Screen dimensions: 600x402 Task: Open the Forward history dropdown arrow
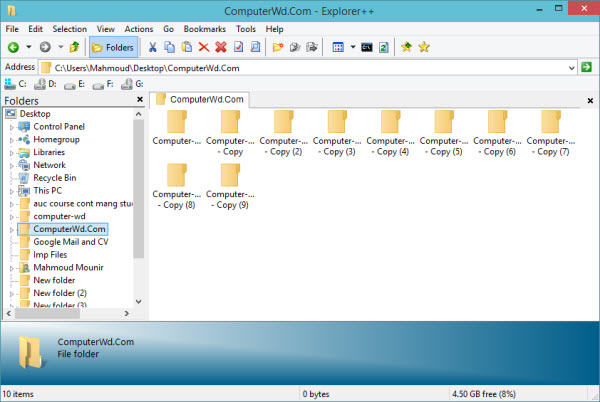(60, 47)
